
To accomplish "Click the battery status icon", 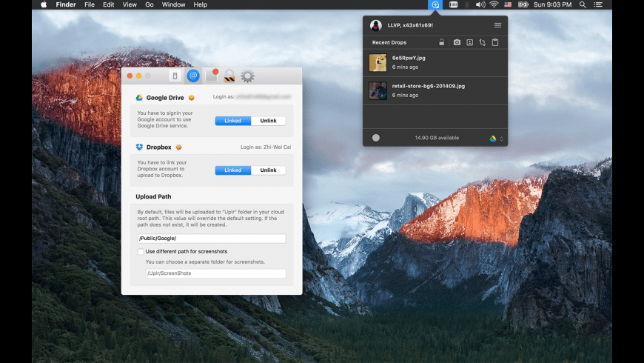I will (x=523, y=4).
